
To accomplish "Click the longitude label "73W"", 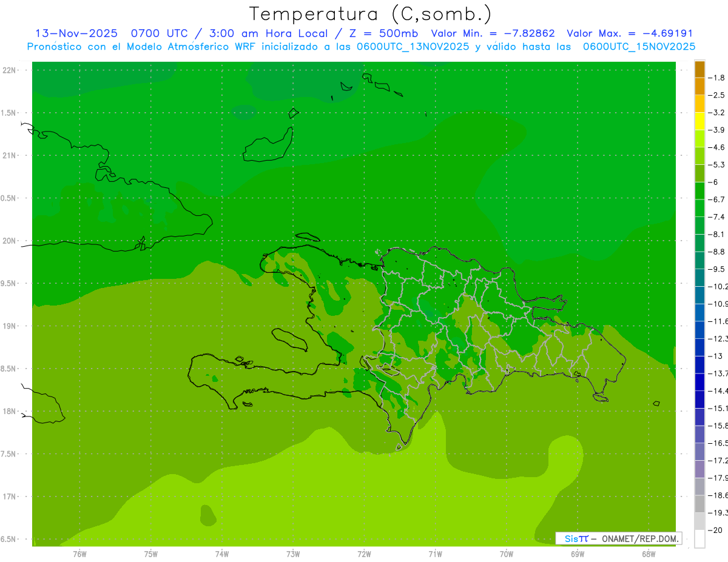I will coord(293,554).
